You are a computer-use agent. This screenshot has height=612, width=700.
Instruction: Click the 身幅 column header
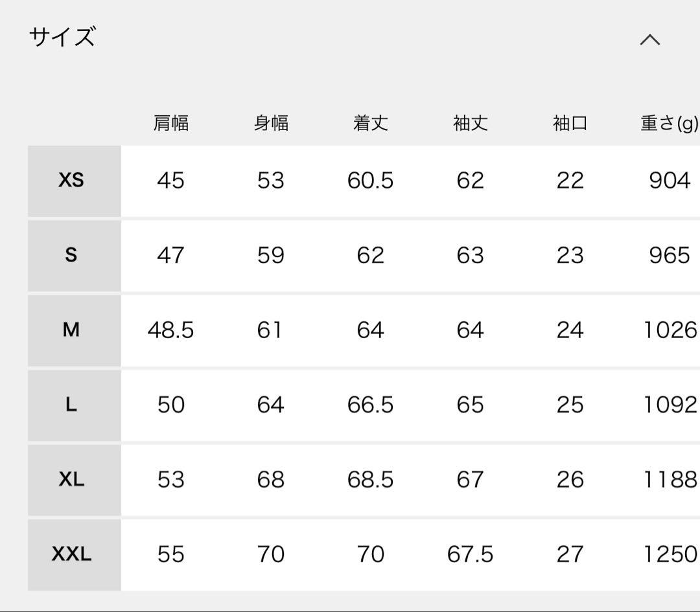coord(271,123)
